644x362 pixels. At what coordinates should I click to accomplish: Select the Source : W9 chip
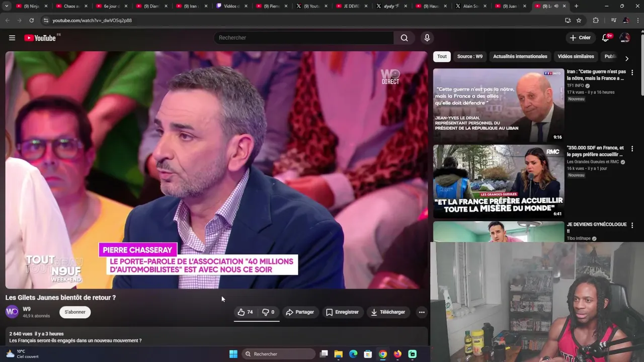pyautogui.click(x=469, y=56)
